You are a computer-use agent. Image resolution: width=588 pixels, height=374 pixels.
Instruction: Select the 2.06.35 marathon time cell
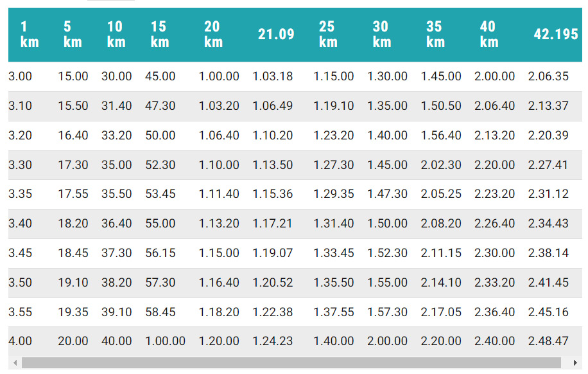click(x=548, y=76)
